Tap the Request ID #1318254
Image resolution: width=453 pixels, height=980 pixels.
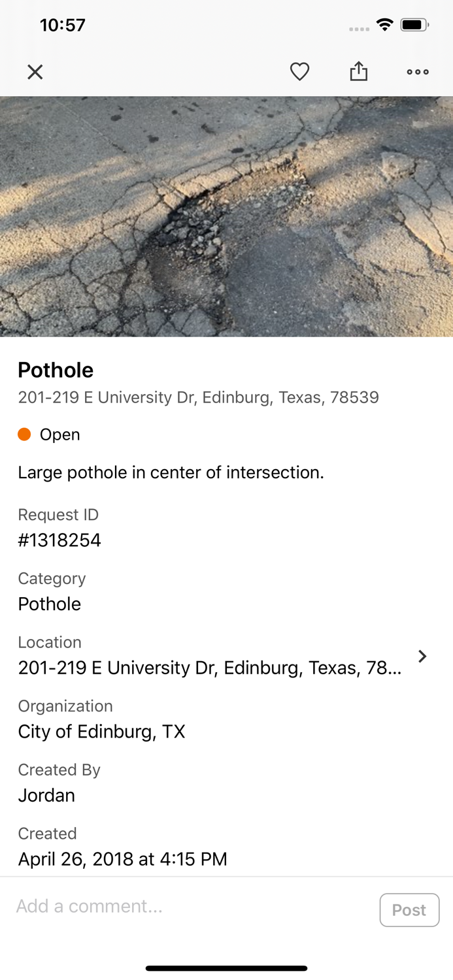click(59, 540)
